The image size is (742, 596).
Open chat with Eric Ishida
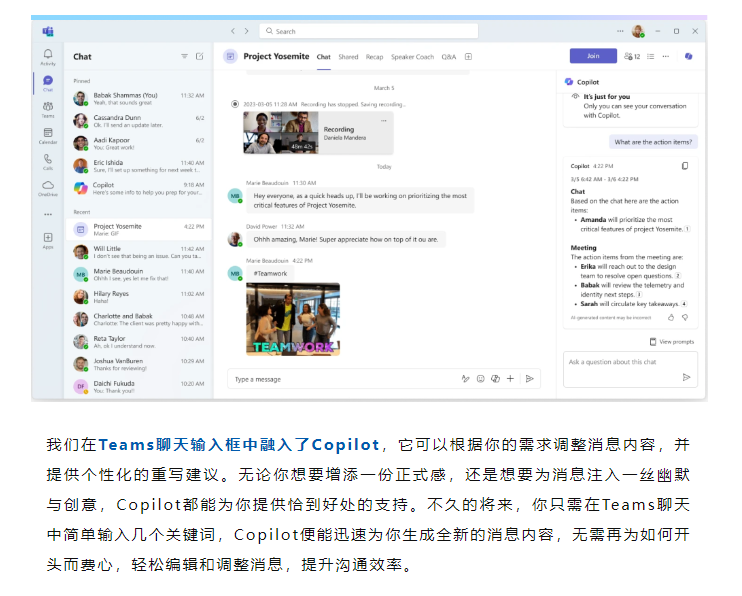click(x=138, y=166)
